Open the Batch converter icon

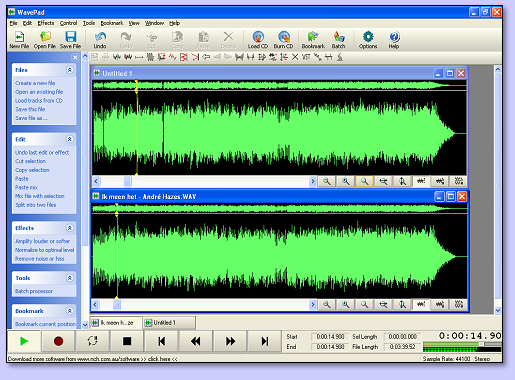pyautogui.click(x=338, y=40)
